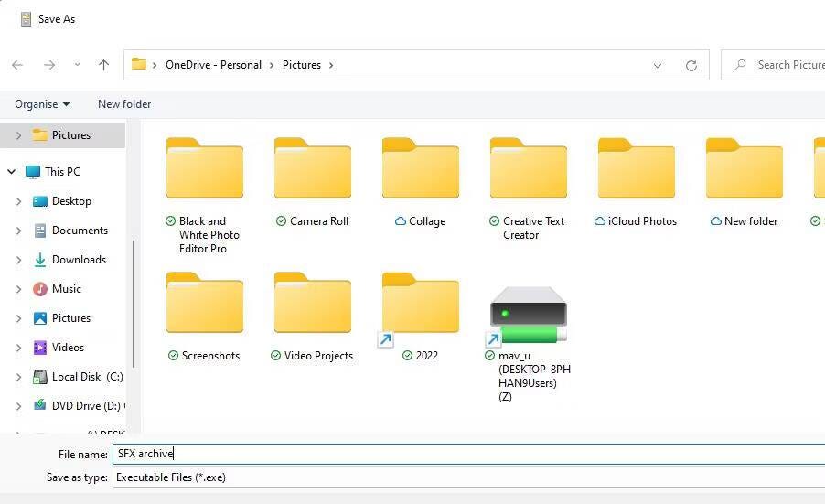Select the Video Projects folder
This screenshot has height=504, width=825.
pos(313,316)
